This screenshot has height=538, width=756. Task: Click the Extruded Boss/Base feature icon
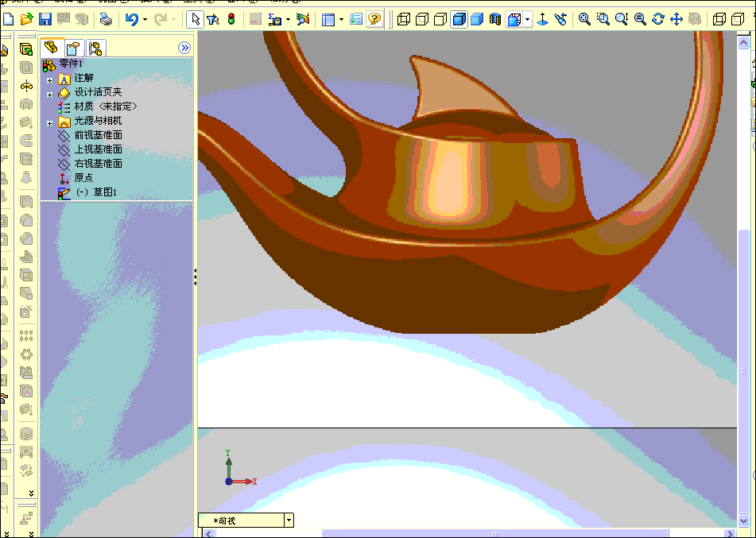(26, 49)
